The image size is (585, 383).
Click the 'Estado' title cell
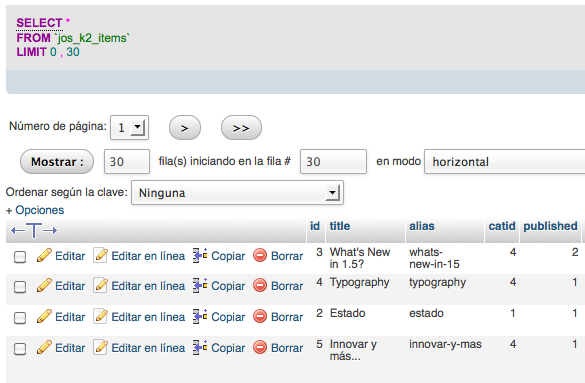347,313
